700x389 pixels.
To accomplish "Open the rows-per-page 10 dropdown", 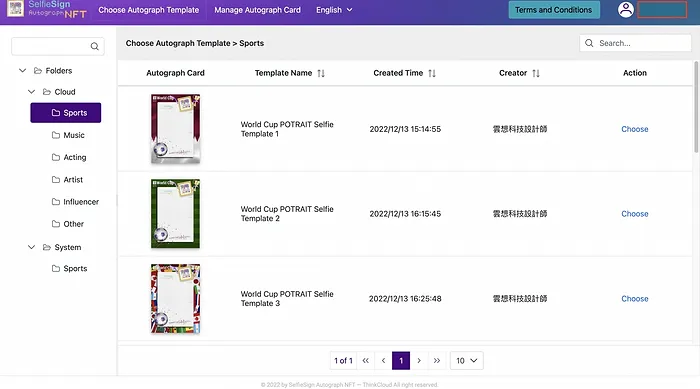I will coord(467,360).
